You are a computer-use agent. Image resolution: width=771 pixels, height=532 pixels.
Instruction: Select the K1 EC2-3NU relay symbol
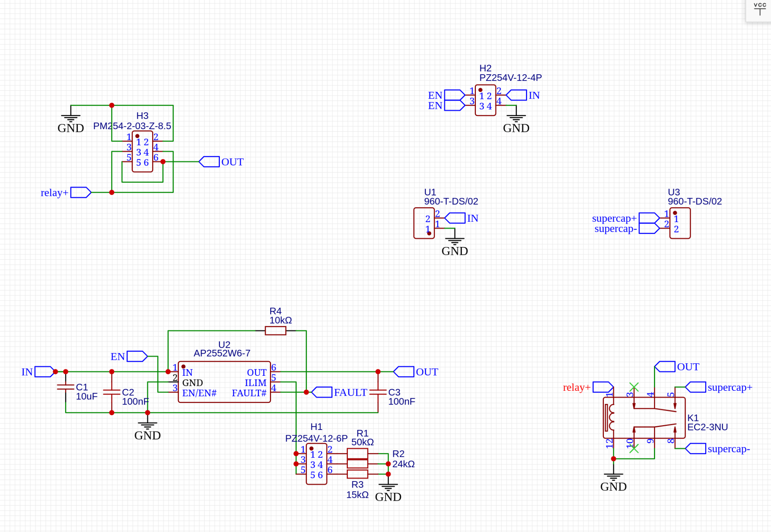pyautogui.click(x=644, y=418)
